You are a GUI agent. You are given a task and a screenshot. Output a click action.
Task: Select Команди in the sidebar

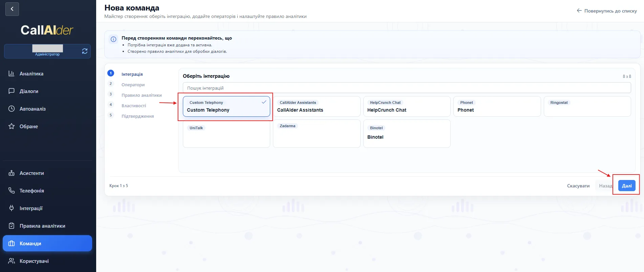pyautogui.click(x=47, y=243)
